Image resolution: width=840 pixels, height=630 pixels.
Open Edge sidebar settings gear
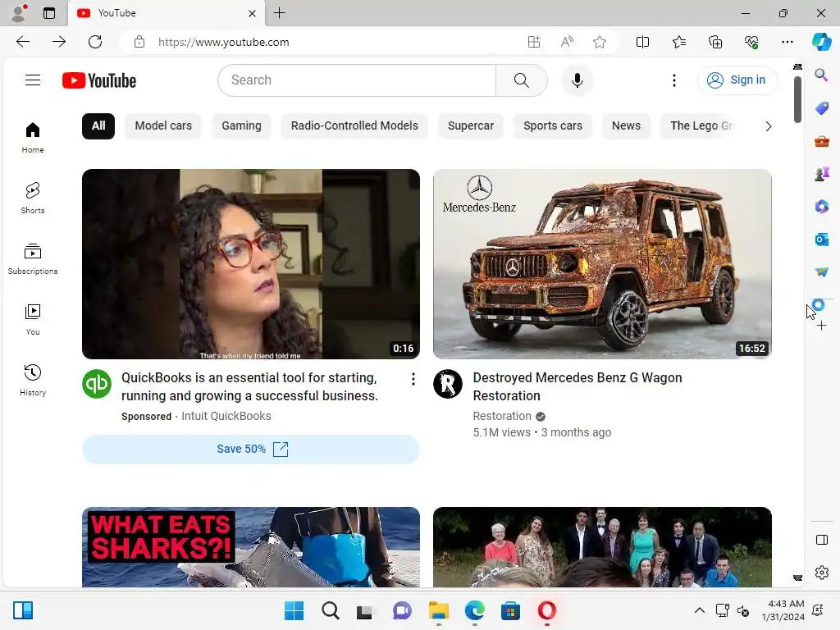pyautogui.click(x=821, y=572)
